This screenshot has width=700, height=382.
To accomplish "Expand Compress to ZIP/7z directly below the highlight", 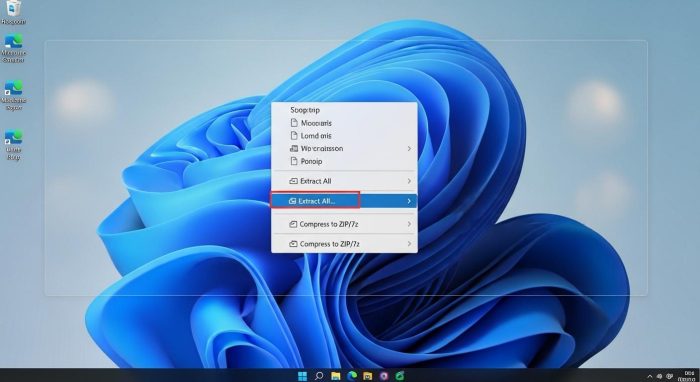I will (344, 224).
